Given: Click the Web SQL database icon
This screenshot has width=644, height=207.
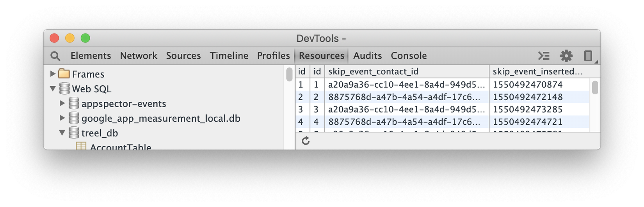Looking at the screenshot, I should tap(64, 88).
